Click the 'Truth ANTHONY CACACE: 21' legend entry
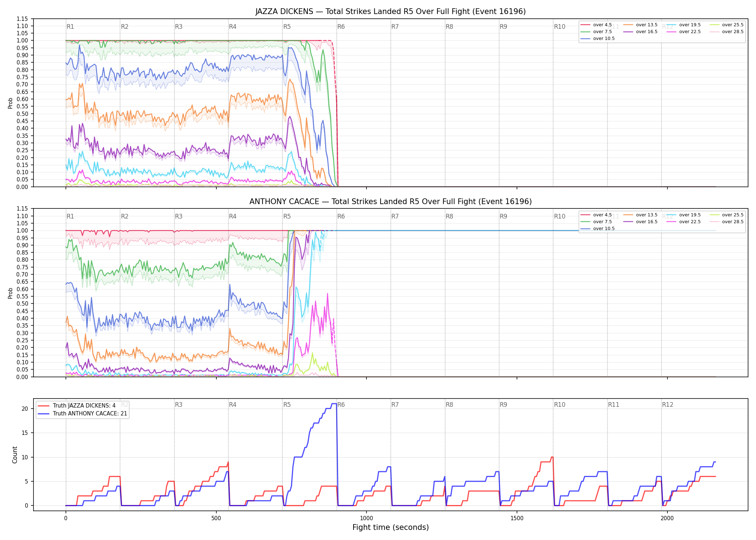 (x=82, y=414)
